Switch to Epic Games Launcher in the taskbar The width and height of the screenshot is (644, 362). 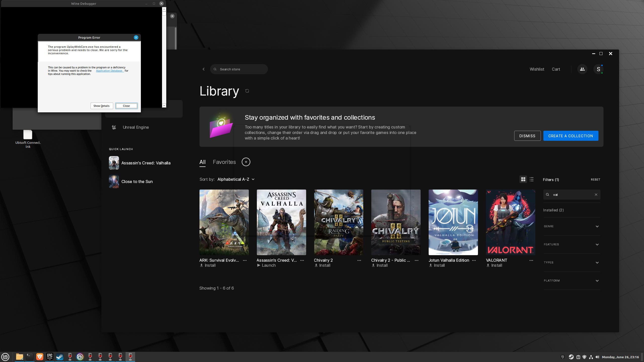(50, 357)
